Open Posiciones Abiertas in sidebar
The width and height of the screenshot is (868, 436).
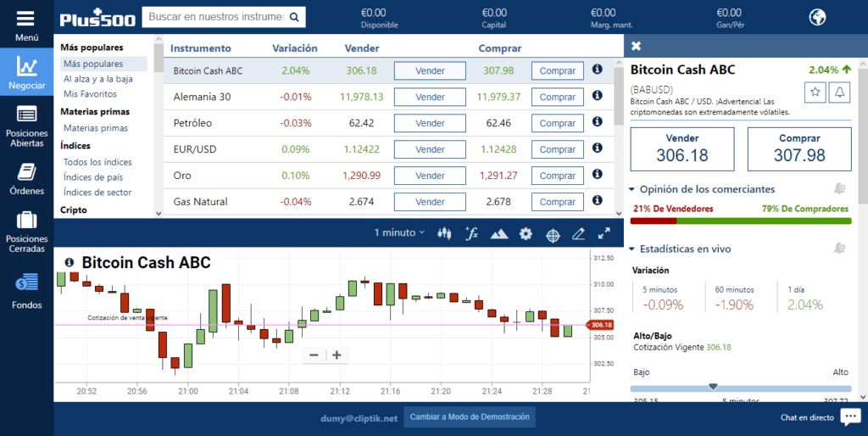[26, 126]
